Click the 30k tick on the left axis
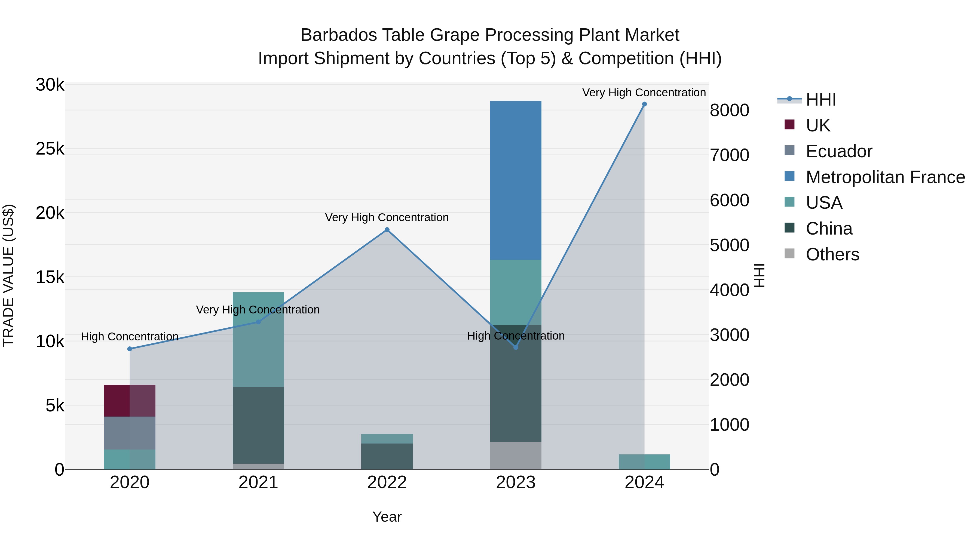The width and height of the screenshot is (980, 551). coord(50,85)
